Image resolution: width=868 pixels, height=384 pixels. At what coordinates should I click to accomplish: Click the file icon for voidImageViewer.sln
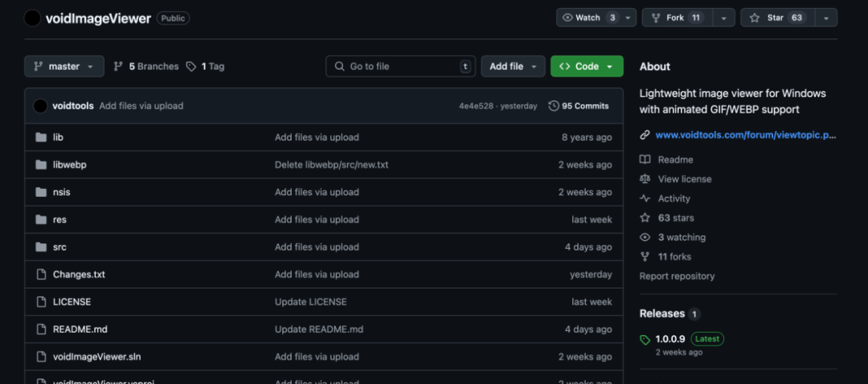(41, 357)
